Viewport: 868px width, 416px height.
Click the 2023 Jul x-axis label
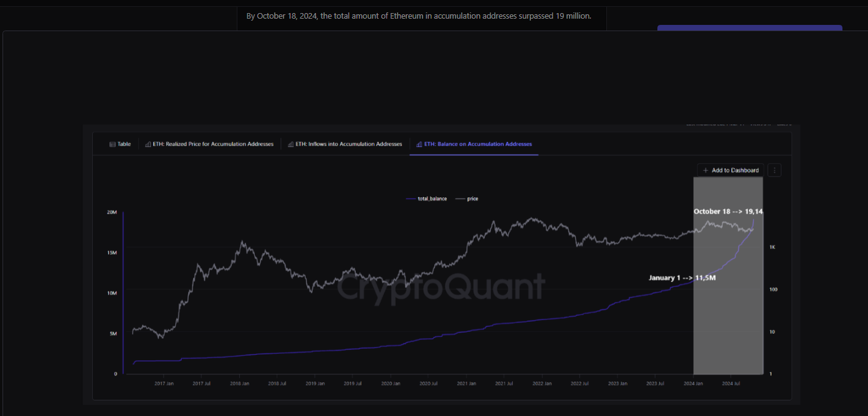[x=655, y=384]
